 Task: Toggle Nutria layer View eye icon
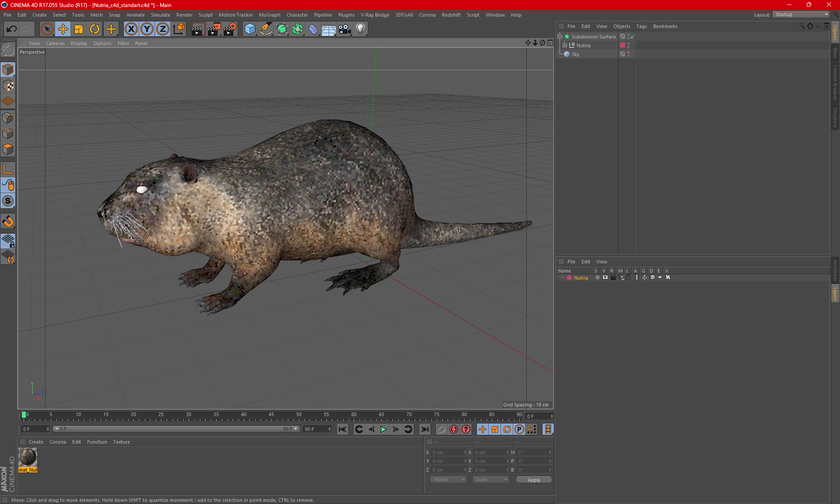click(605, 278)
